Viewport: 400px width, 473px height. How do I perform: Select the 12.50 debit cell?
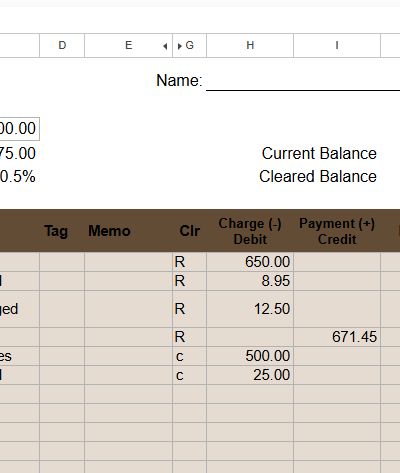point(250,309)
